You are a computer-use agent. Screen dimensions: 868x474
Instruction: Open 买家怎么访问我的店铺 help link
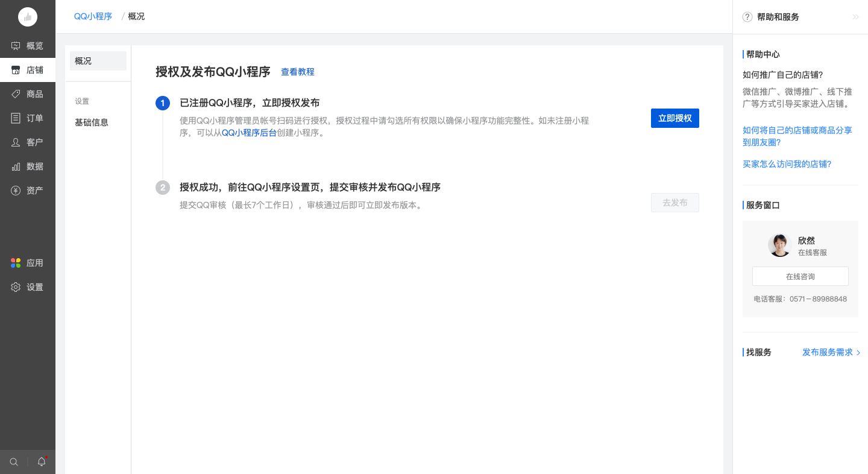(x=787, y=164)
